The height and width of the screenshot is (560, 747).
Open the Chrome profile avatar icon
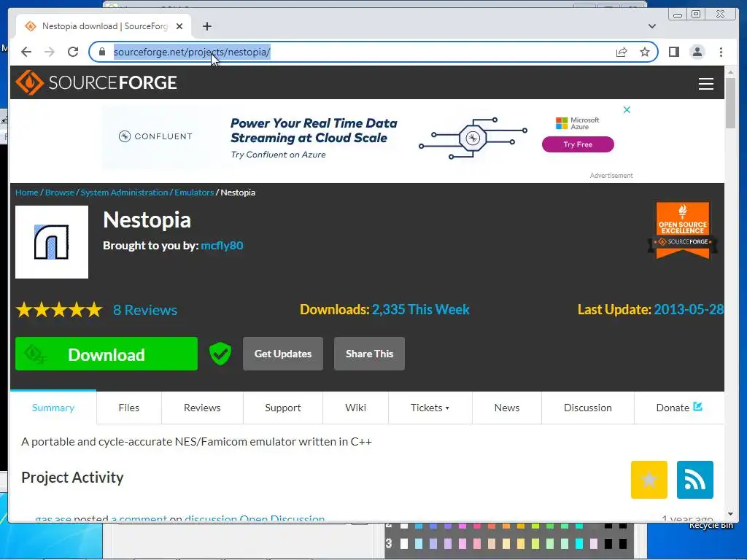click(x=697, y=52)
